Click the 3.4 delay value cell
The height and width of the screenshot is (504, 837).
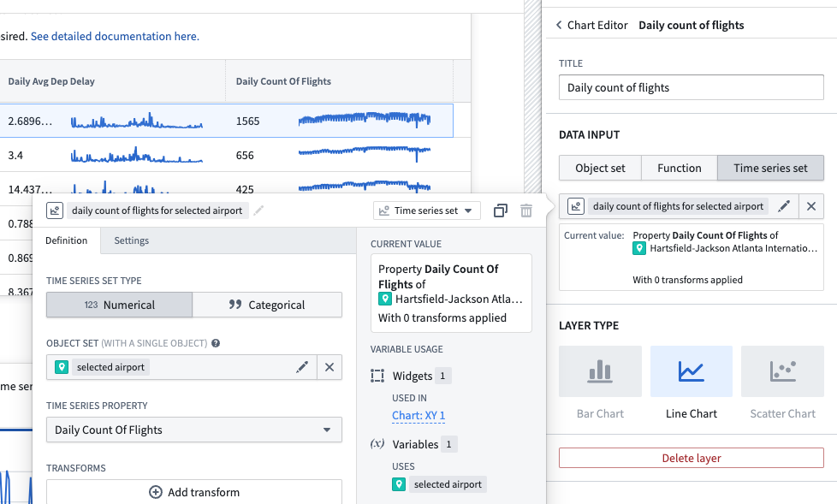pos(15,156)
